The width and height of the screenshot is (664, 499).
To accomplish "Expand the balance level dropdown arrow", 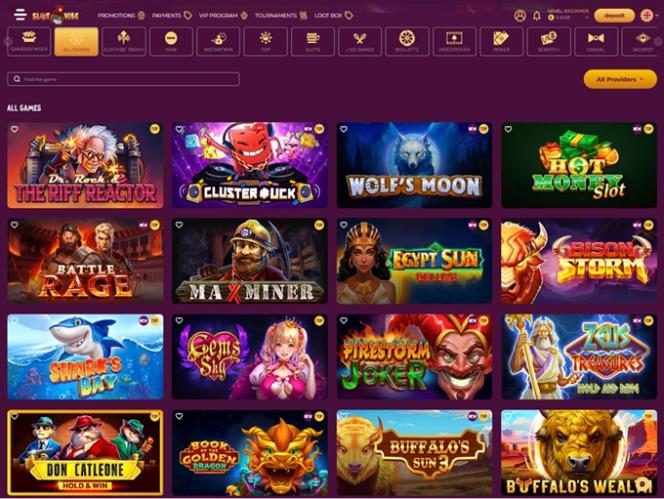I will (x=587, y=18).
